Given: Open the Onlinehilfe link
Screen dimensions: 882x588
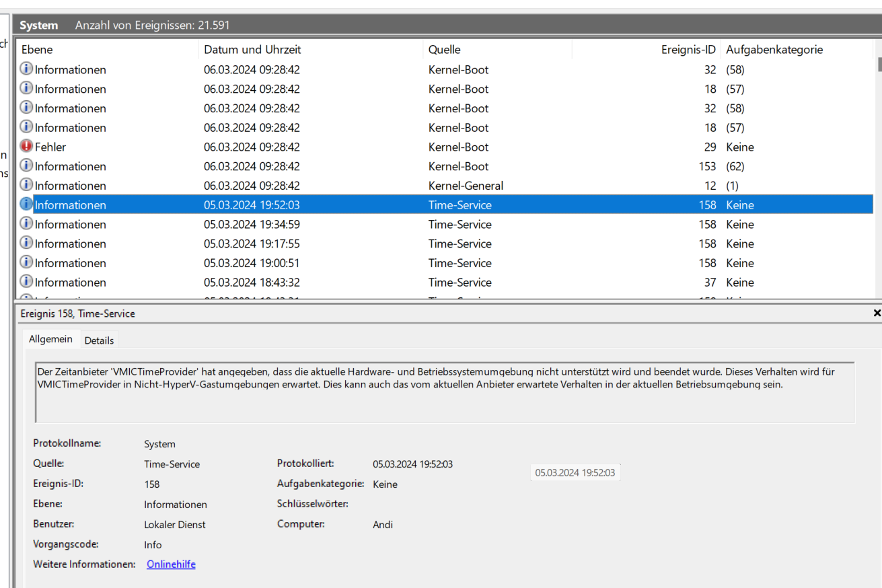Looking at the screenshot, I should click(x=171, y=564).
